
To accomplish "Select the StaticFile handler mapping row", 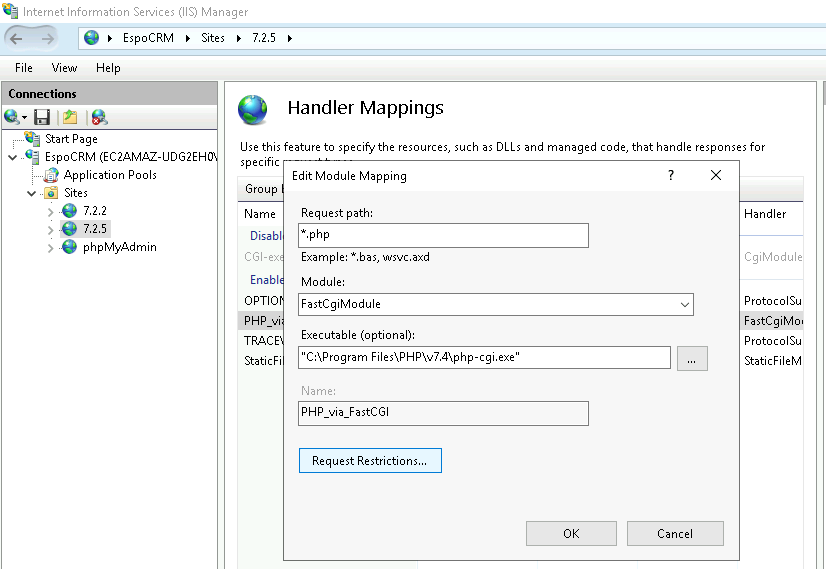I will pyautogui.click(x=263, y=361).
